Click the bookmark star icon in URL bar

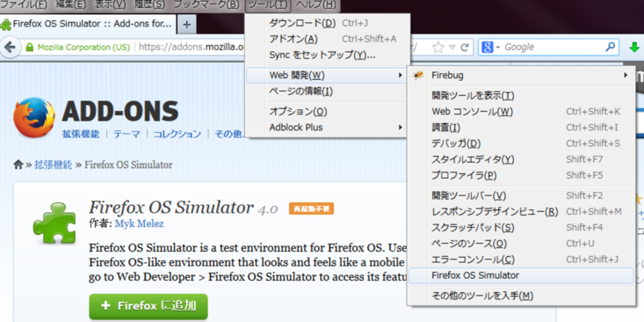click(x=438, y=48)
